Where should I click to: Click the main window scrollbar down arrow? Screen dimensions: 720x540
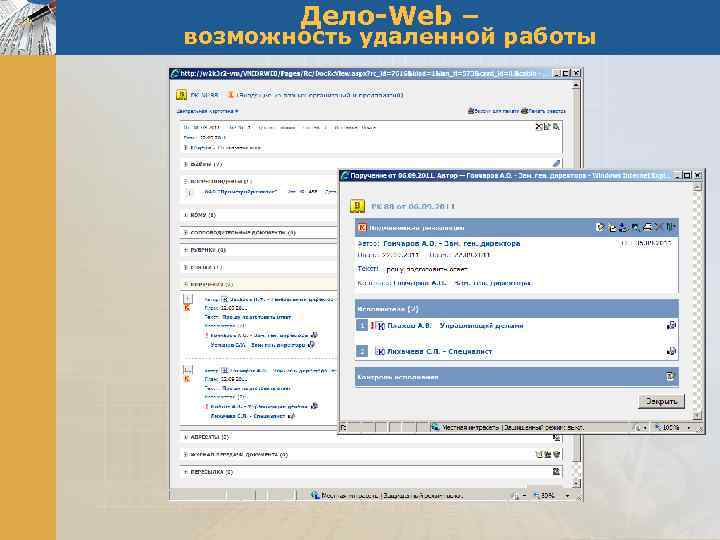577,484
